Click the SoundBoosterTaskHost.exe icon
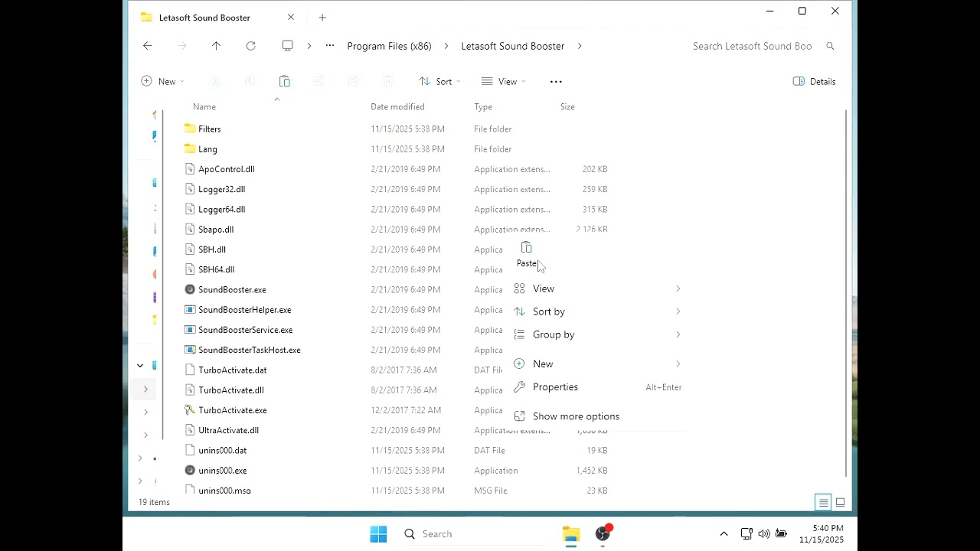The height and width of the screenshot is (551, 980). [x=190, y=350]
